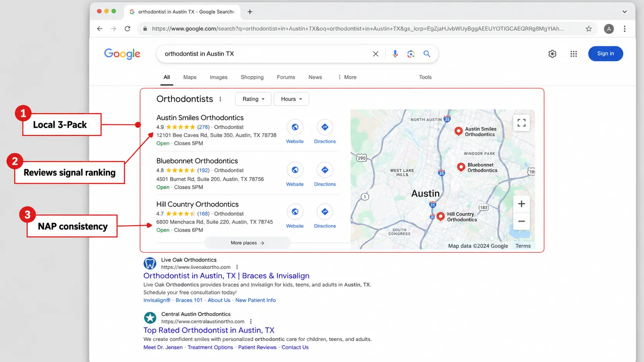
Task: Click the address bar URL
Action: (x=357, y=28)
